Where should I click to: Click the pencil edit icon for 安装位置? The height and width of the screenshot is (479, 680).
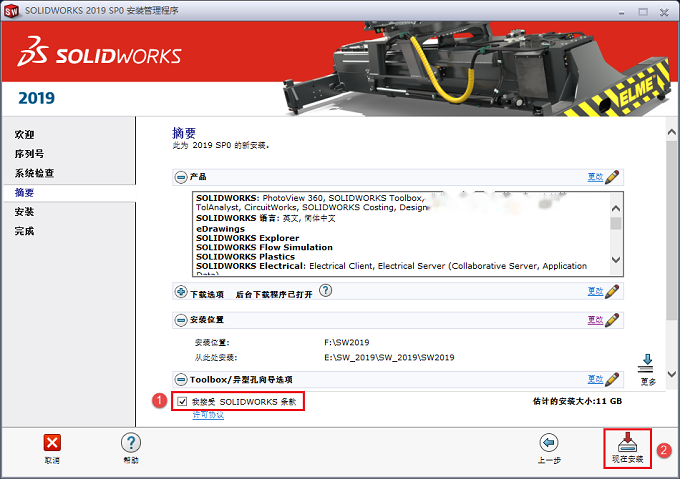click(x=612, y=320)
